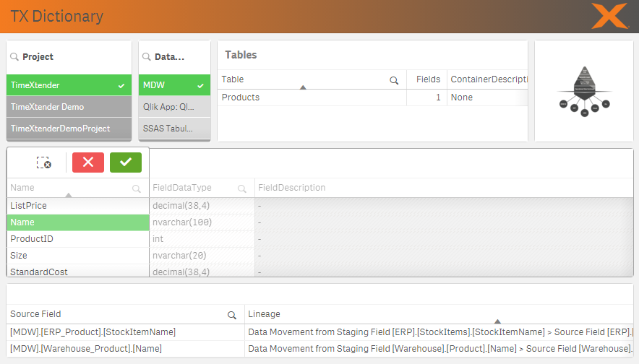The height and width of the screenshot is (364, 639).
Task: Deselect the MDW data entry
Action: click(174, 85)
